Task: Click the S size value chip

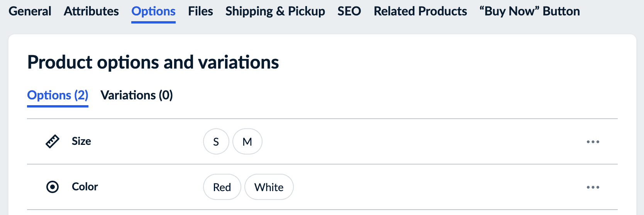Action: point(216,142)
